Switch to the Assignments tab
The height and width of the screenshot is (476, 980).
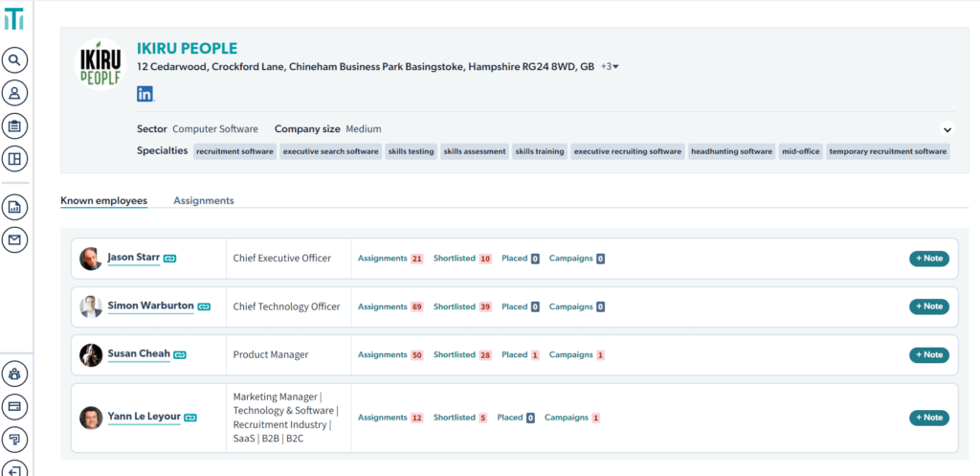(203, 201)
